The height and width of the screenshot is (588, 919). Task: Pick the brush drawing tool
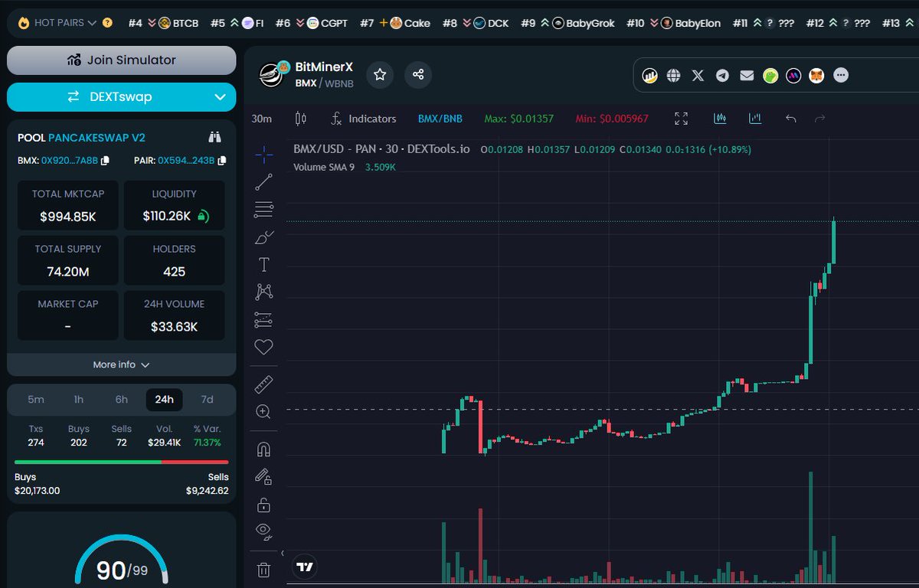click(x=263, y=237)
